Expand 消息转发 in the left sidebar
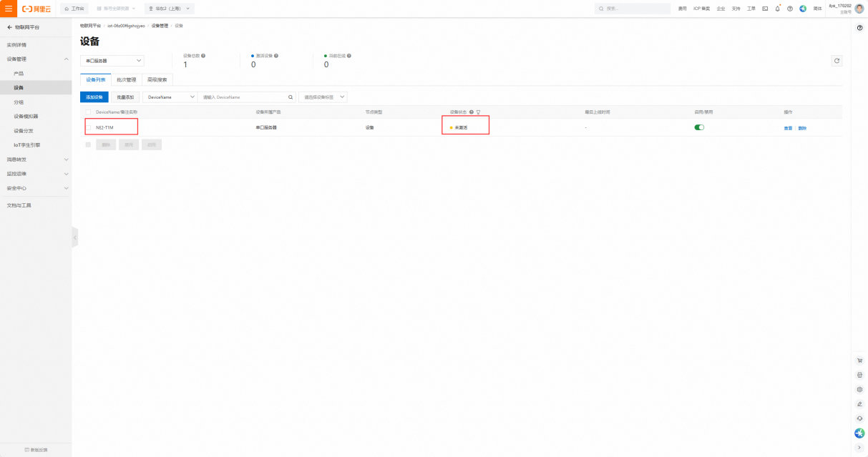The width and height of the screenshot is (868, 457). (x=36, y=159)
